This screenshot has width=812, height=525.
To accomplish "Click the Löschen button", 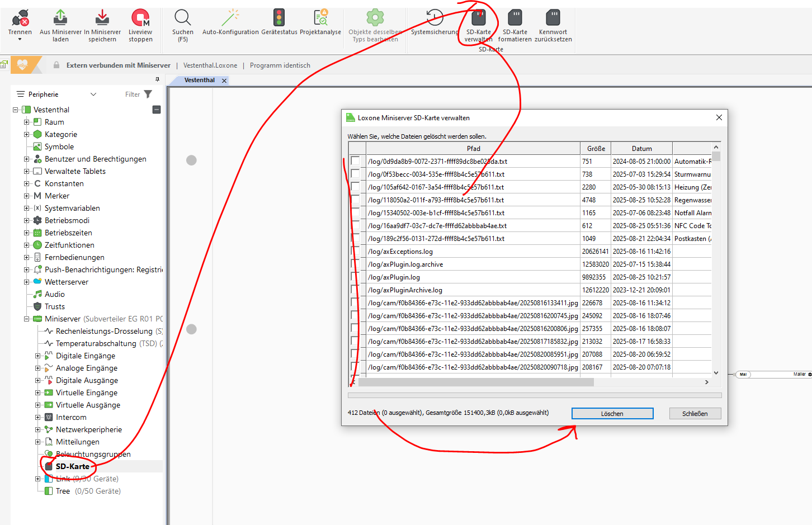I will (612, 413).
